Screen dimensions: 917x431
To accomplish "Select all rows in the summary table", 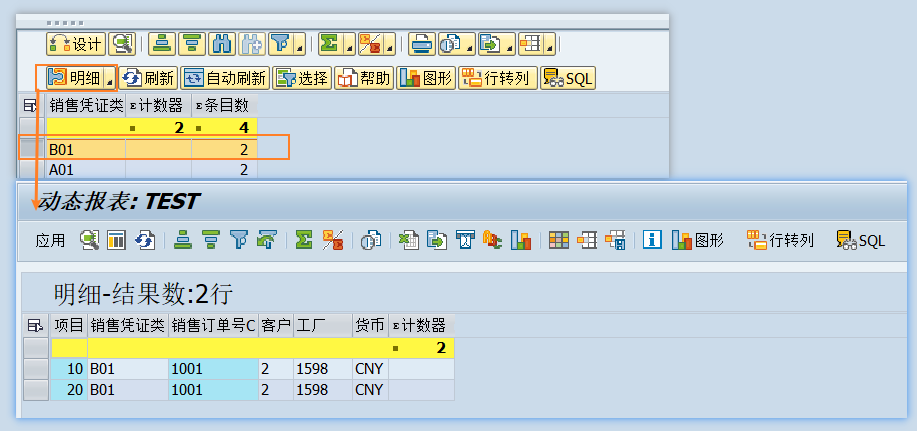I will [x=30, y=105].
